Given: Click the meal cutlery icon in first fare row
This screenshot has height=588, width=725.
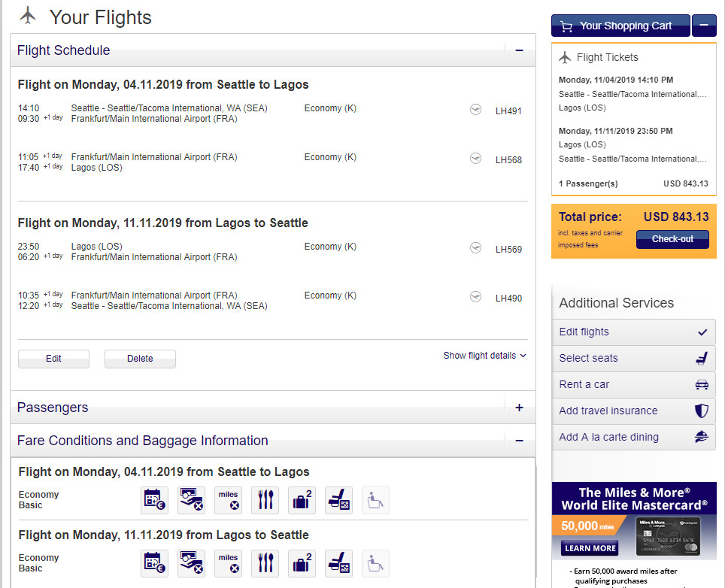Looking at the screenshot, I should click(265, 500).
